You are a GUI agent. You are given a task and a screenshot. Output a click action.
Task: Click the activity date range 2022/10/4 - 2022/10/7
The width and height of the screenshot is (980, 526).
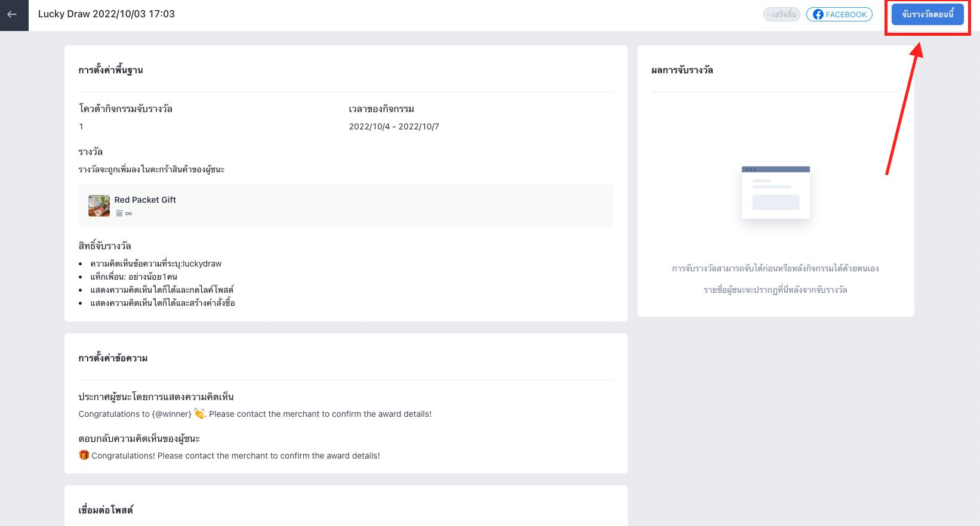tap(394, 126)
